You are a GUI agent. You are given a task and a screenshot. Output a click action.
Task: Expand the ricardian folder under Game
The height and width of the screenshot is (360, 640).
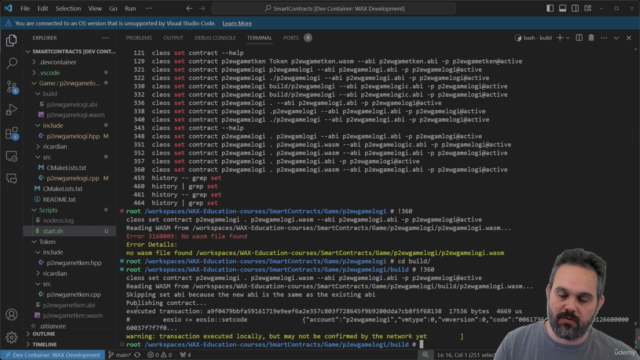70,147
